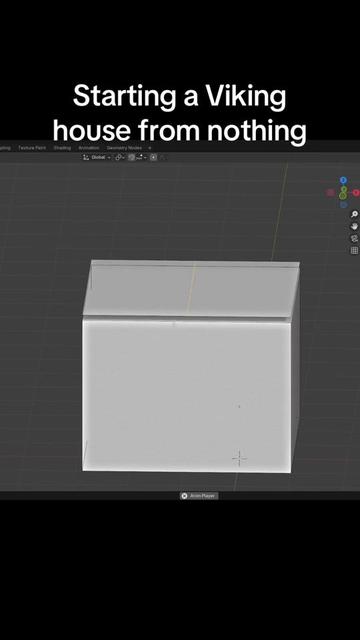Switch to the Animation workspace tab
The image size is (360, 640).
pyautogui.click(x=89, y=148)
